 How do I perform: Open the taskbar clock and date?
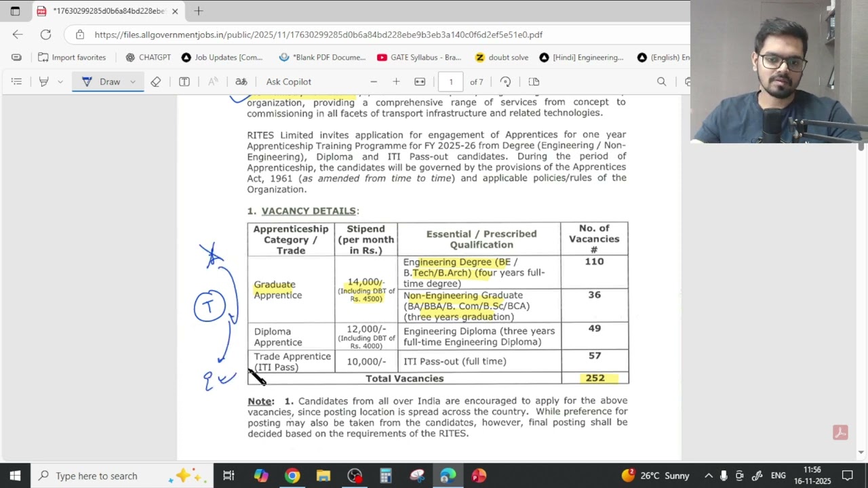(x=814, y=476)
